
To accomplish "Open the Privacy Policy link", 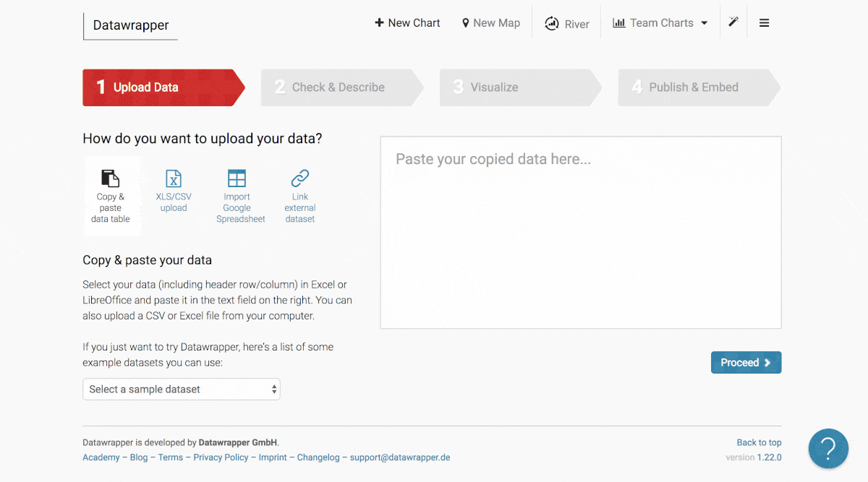I will tap(221, 457).
